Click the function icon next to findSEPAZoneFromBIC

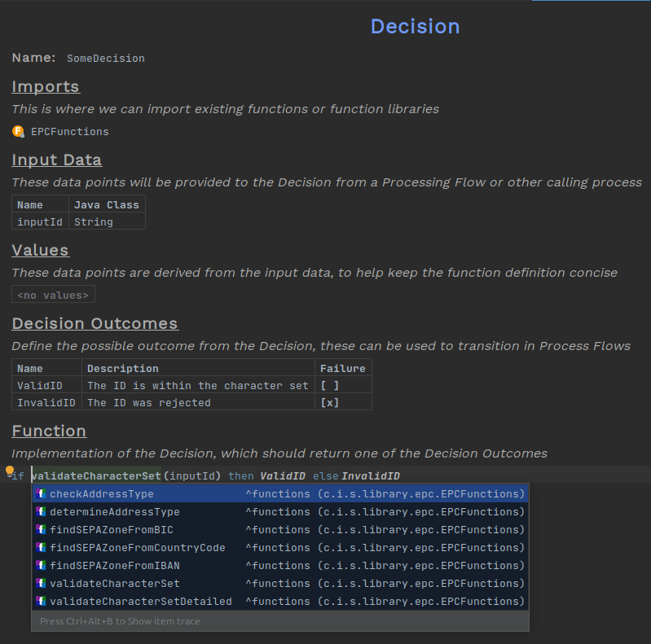41,529
